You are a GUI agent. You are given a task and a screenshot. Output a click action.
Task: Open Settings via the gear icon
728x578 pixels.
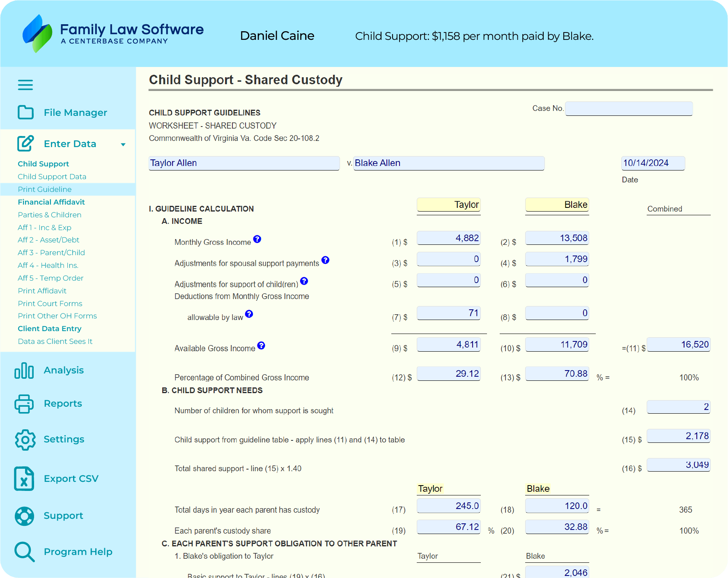click(25, 440)
